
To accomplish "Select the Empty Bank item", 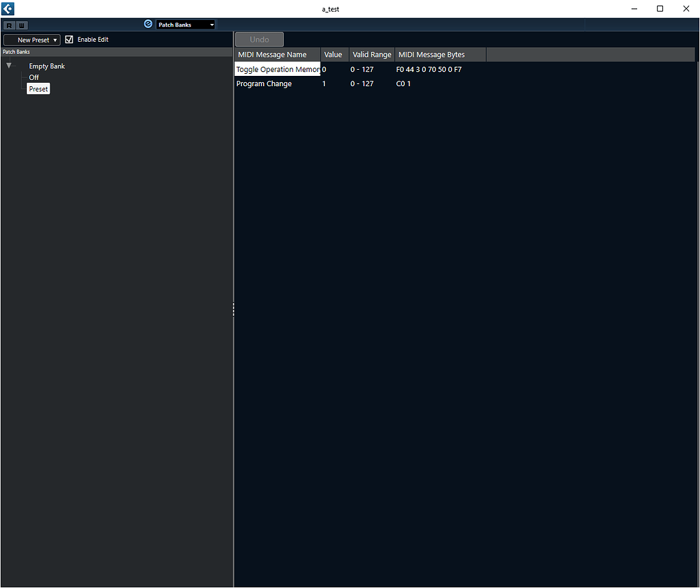I will click(x=46, y=66).
